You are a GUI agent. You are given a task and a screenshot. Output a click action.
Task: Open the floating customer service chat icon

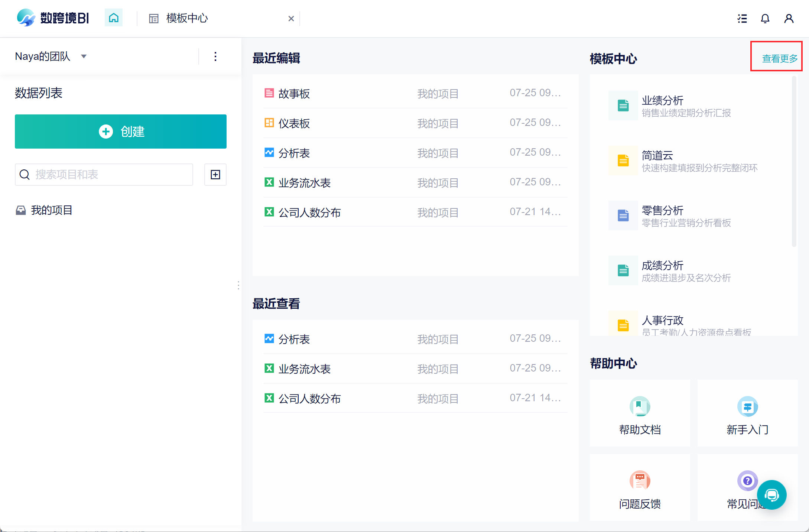[772, 495]
